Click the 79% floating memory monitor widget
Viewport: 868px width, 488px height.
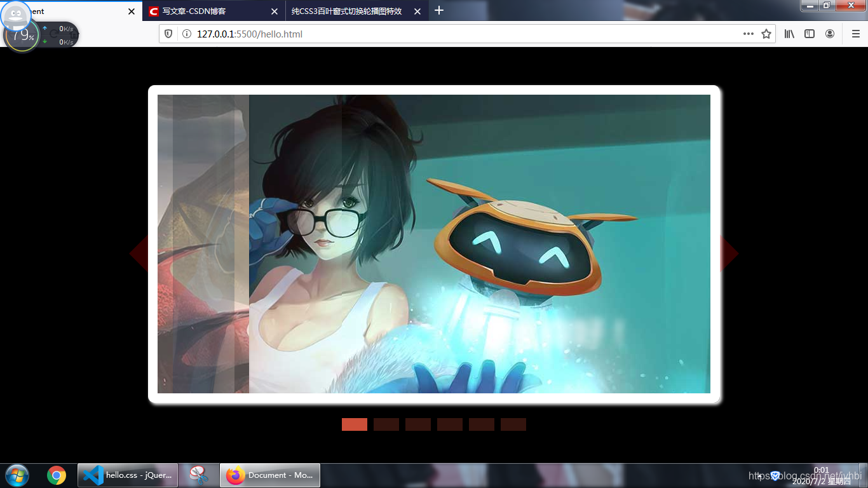coord(22,34)
